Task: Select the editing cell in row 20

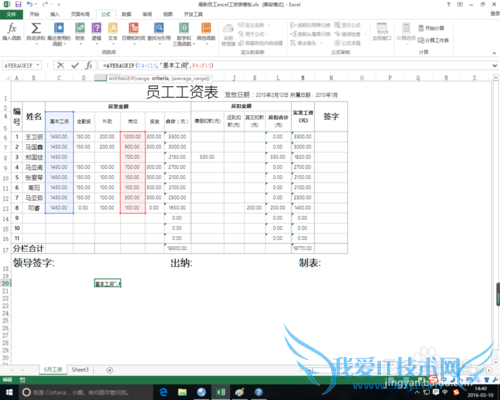Action: click(x=107, y=283)
